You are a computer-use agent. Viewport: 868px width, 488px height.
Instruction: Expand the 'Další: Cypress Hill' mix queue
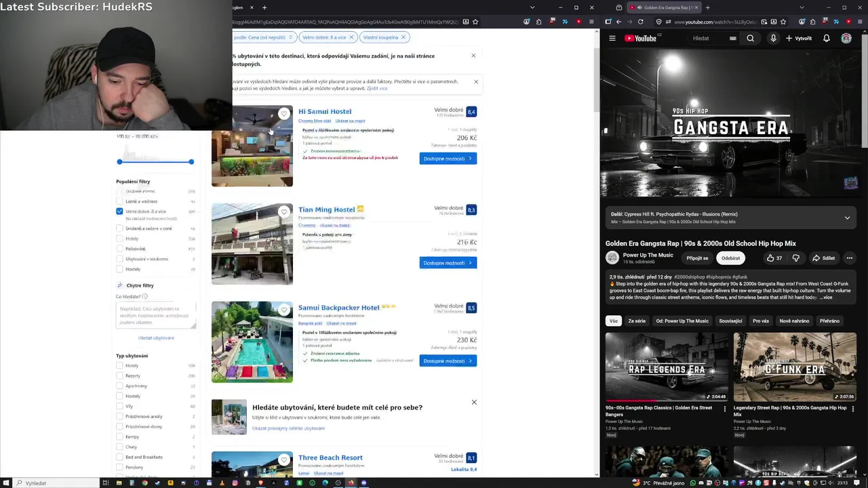pos(847,218)
